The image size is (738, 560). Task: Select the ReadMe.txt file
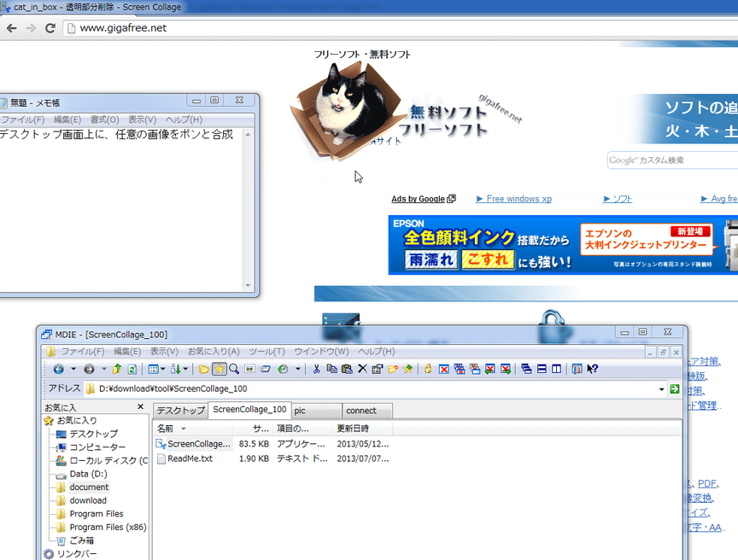point(190,458)
